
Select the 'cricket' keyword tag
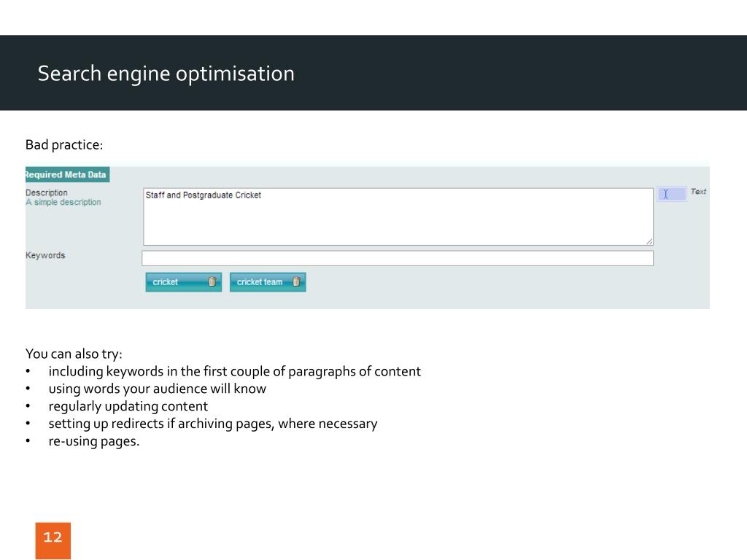tap(183, 282)
